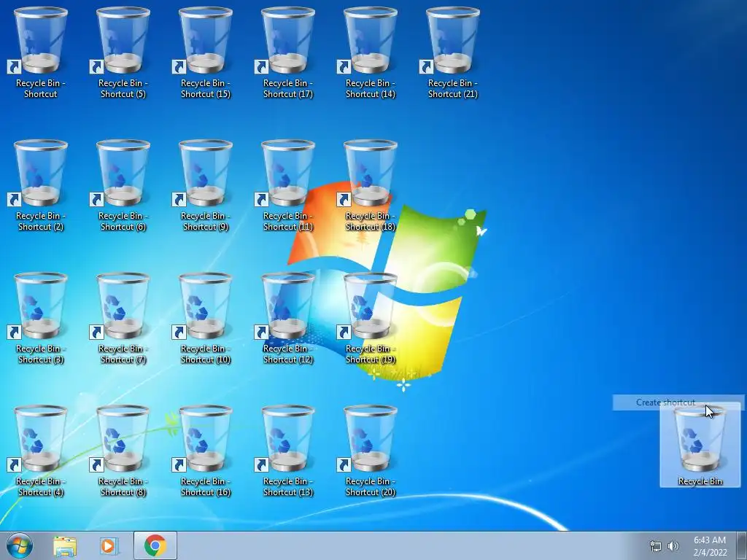Launch Windows Media Player from taskbar

pos(109,545)
